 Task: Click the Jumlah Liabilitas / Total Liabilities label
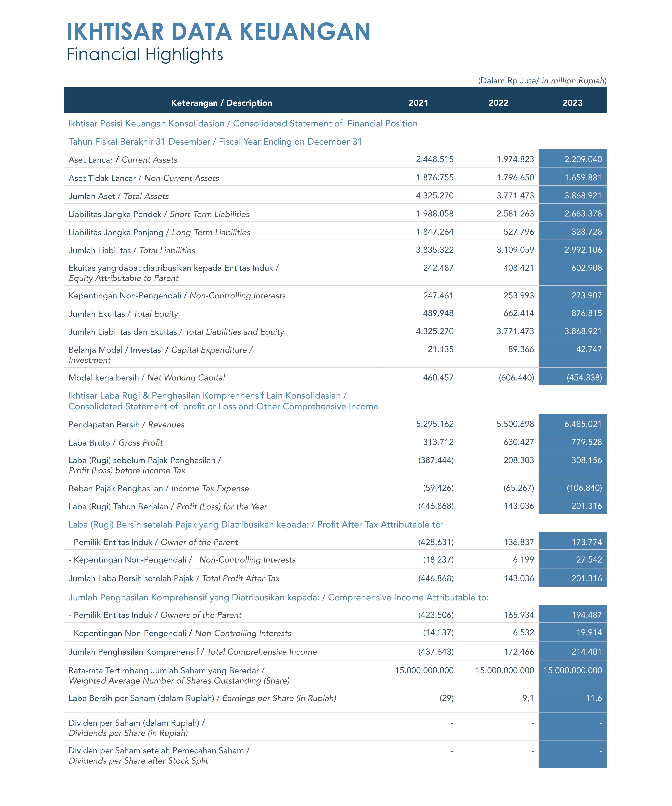(132, 250)
